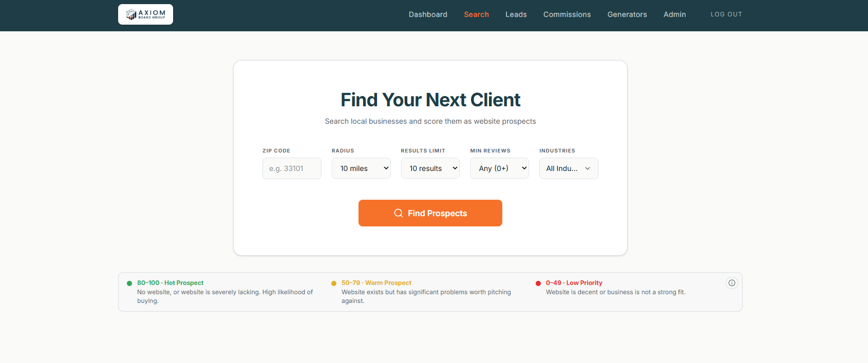Click 'Website is decent or business' description
The height and width of the screenshot is (363, 868).
pyautogui.click(x=615, y=292)
